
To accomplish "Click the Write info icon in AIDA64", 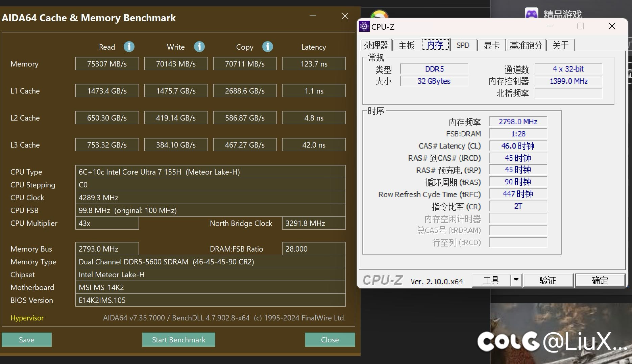I will click(199, 47).
